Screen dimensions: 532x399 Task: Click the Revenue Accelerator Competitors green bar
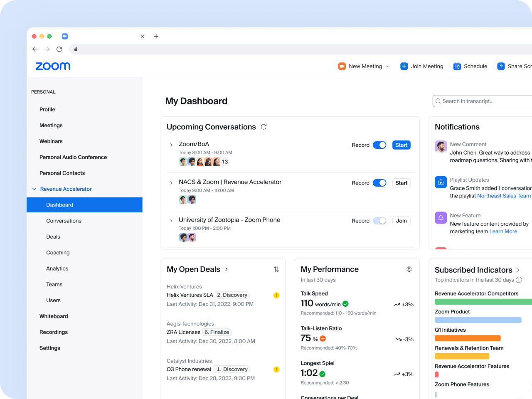coord(483,302)
